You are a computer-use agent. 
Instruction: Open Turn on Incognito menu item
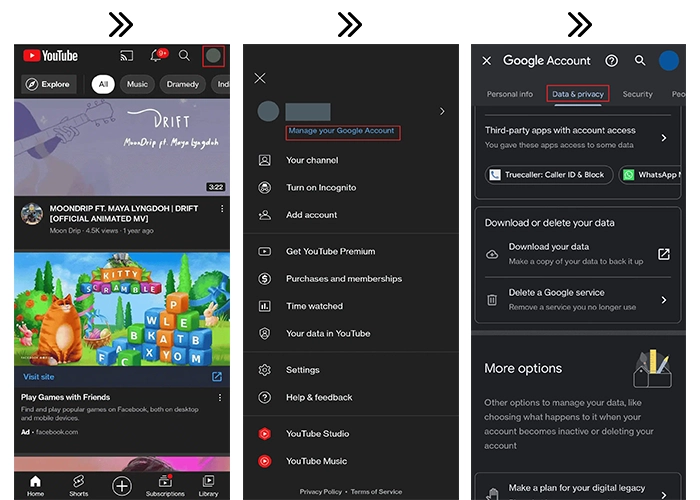click(320, 187)
